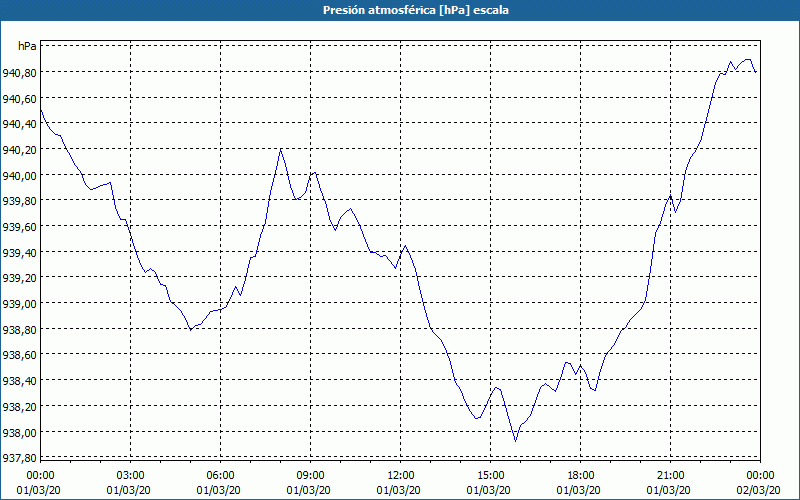
Task: Select the 937,80 y-axis value
Action: (x=19, y=458)
